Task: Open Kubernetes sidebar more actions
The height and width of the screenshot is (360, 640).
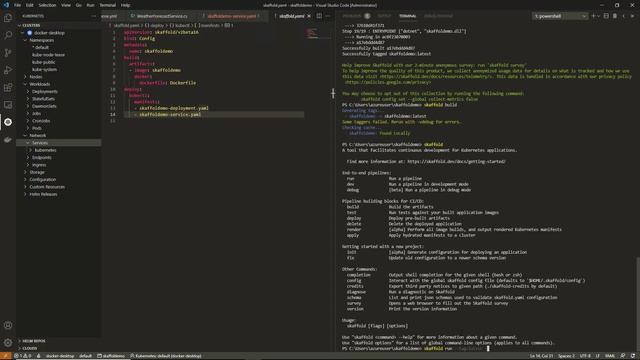Action: (93, 16)
